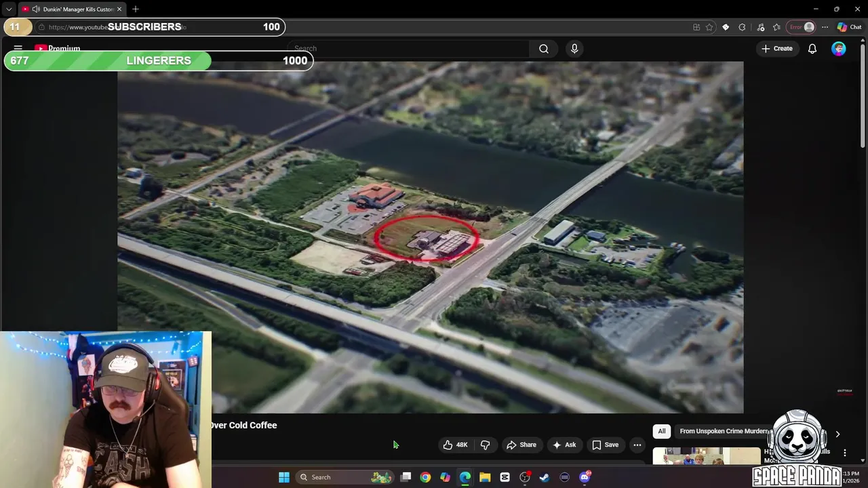The height and width of the screenshot is (488, 868).
Task: Open the YouTube account avatar menu
Action: (839, 49)
